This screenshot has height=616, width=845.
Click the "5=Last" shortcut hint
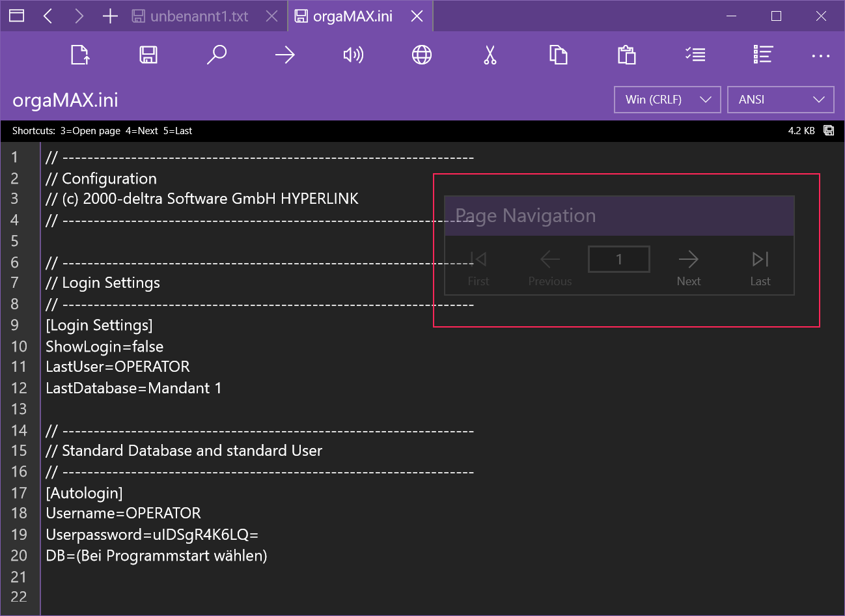point(178,131)
